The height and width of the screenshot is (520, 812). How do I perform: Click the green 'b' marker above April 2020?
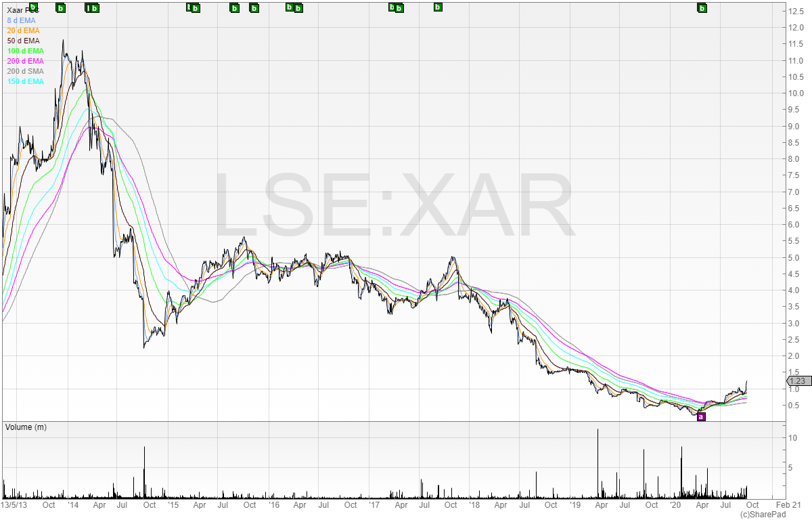click(702, 8)
